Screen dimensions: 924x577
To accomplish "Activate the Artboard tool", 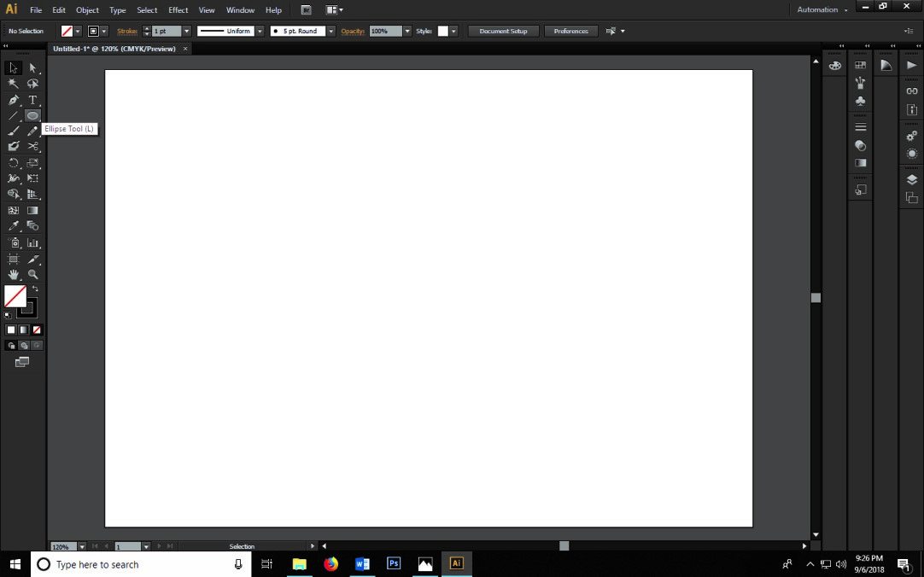I will click(13, 259).
